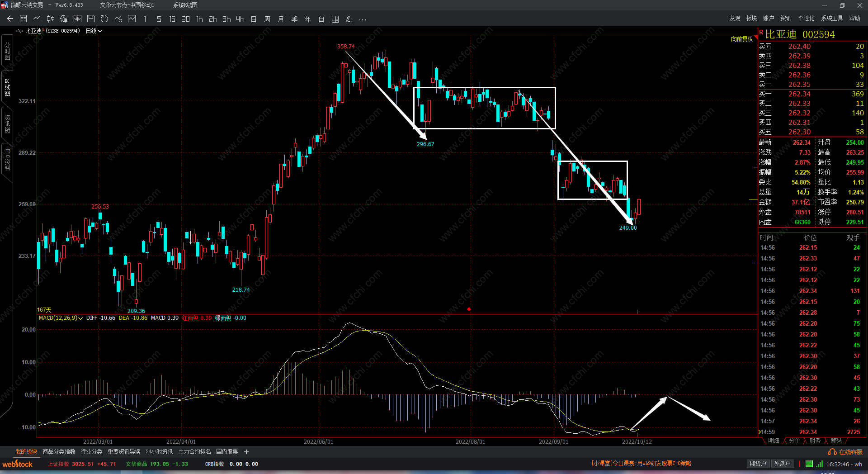Open the 账户 menu

[x=769, y=19]
